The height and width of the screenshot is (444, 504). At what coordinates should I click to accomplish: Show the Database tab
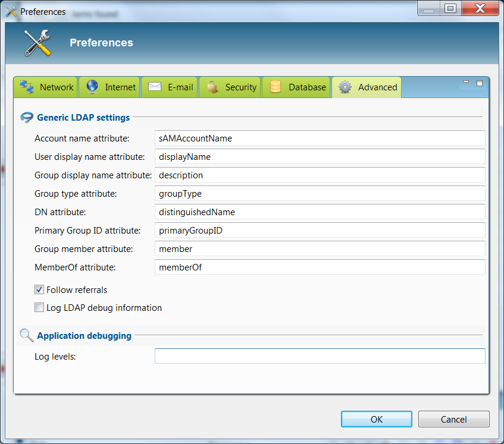point(296,87)
